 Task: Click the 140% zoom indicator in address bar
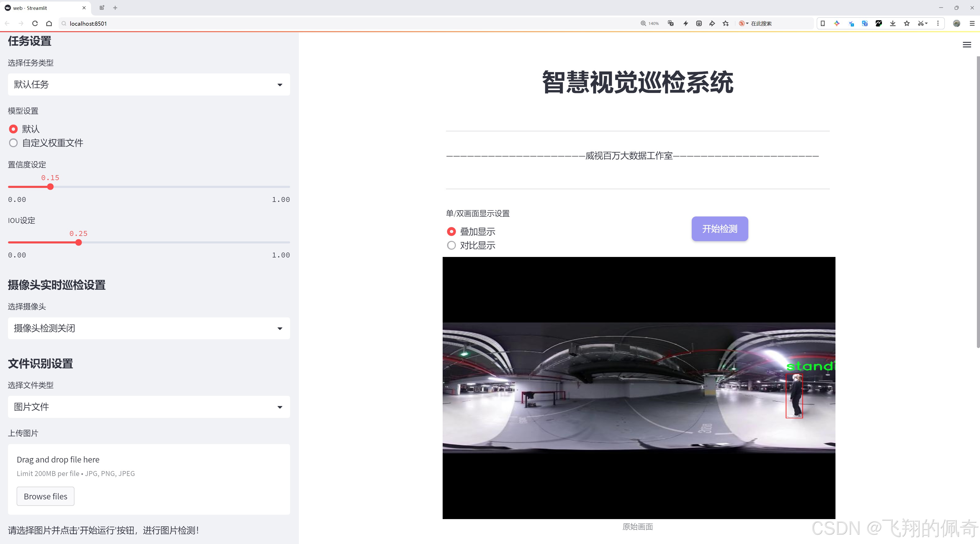(650, 23)
